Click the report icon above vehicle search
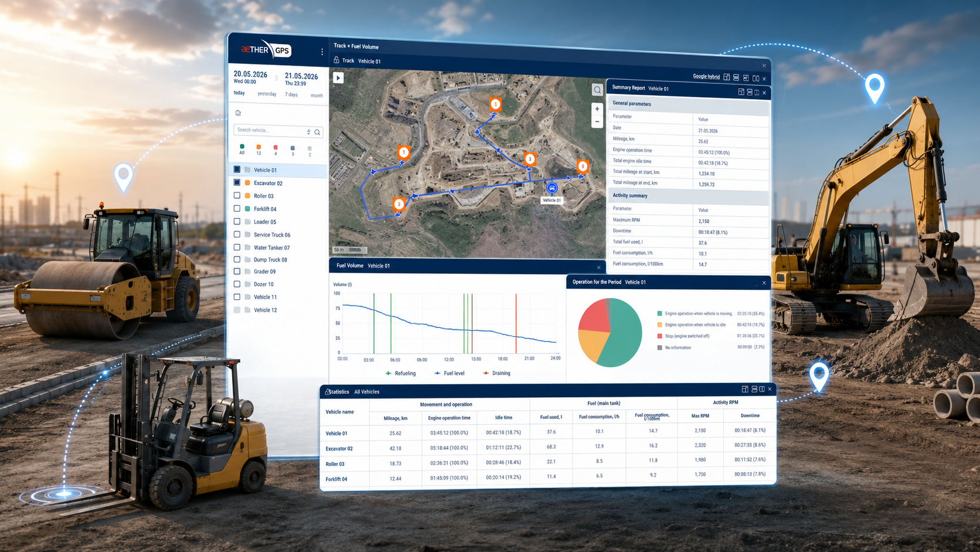Viewport: 980px width, 552px height. (238, 113)
